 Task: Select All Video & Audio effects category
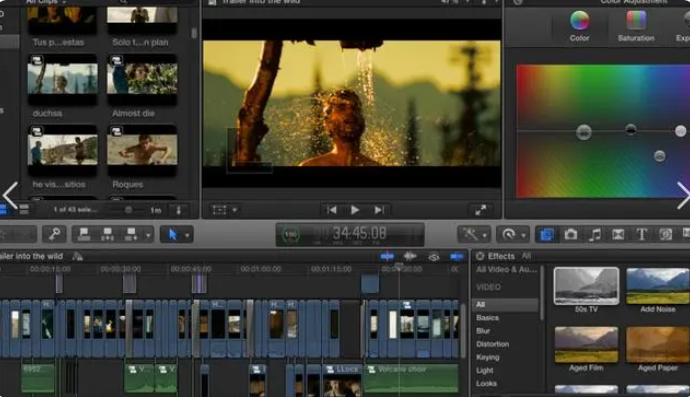506,269
